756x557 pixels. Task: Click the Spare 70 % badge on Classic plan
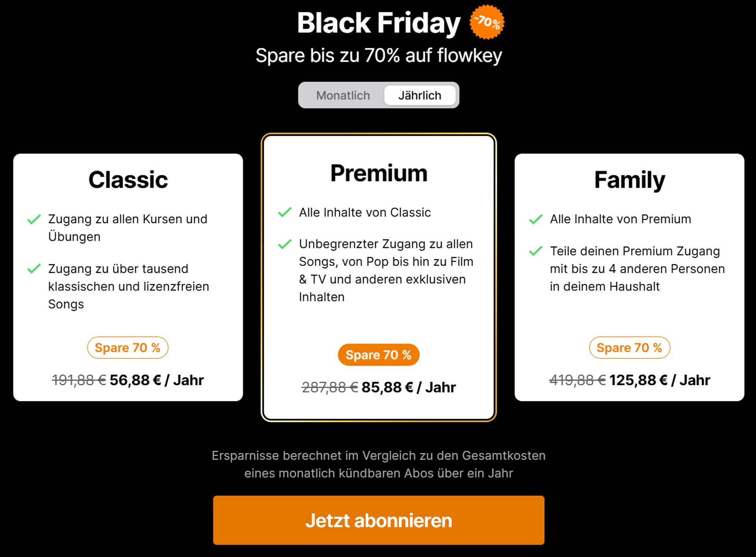pyautogui.click(x=128, y=347)
